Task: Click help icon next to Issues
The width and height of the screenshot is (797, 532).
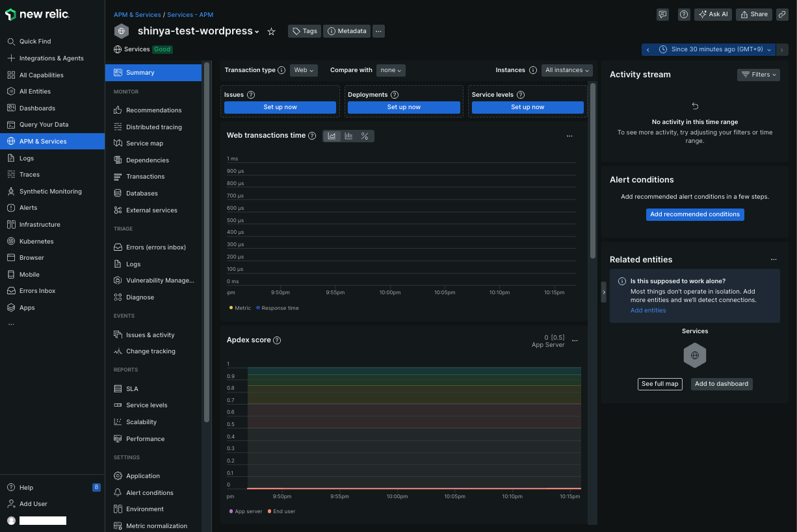Action: (x=251, y=95)
